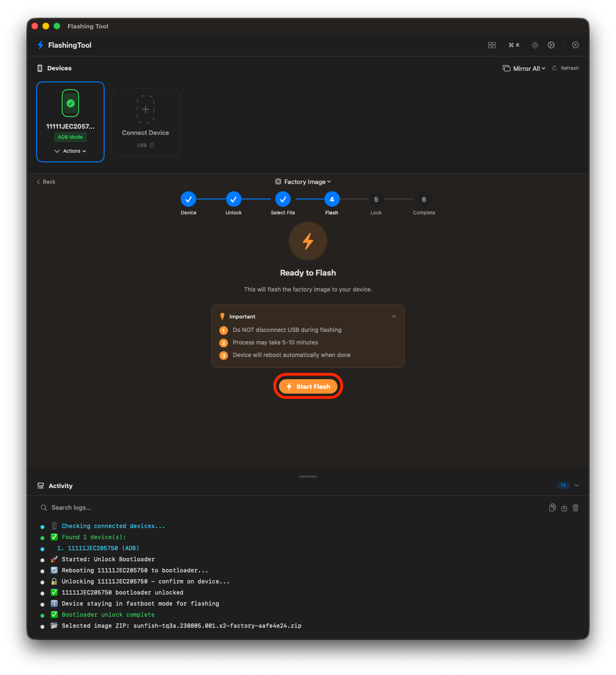This screenshot has width=616, height=675.
Task: Click the FlashingTool lightning logo
Action: point(40,45)
